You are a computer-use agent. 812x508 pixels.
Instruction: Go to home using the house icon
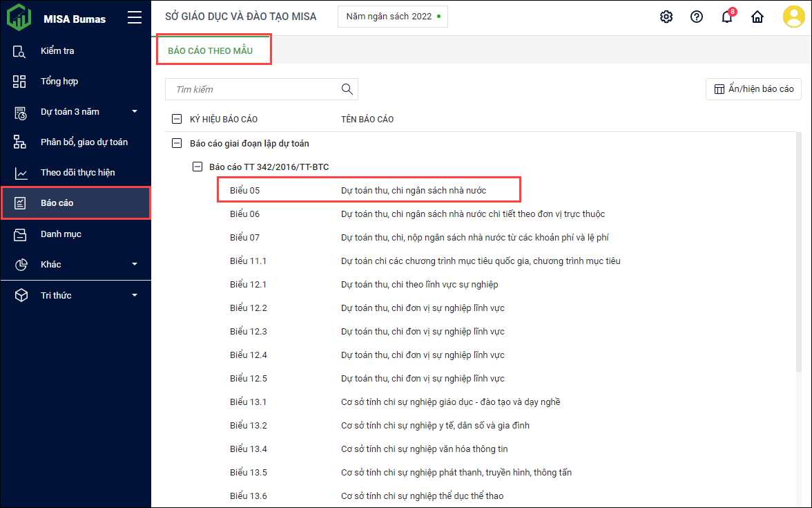point(757,17)
